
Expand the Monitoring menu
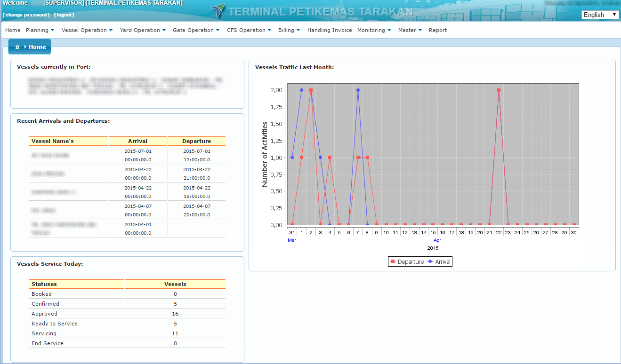point(374,30)
